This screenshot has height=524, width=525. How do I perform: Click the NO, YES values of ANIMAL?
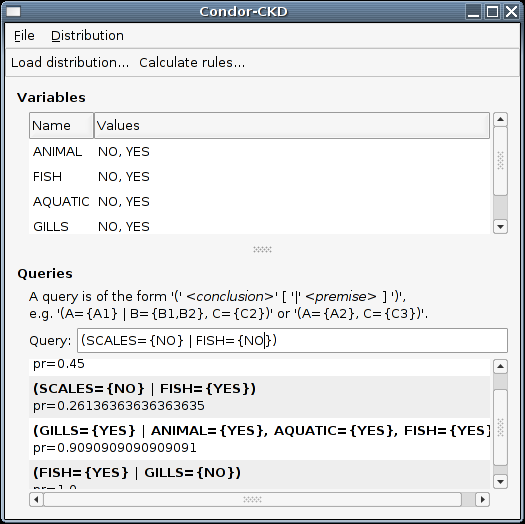pos(124,152)
